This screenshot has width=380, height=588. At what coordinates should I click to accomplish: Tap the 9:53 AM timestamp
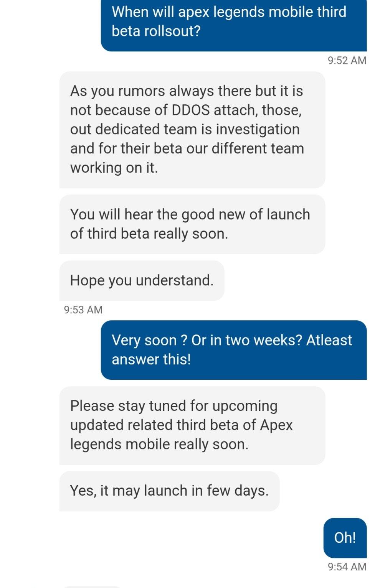point(83,310)
